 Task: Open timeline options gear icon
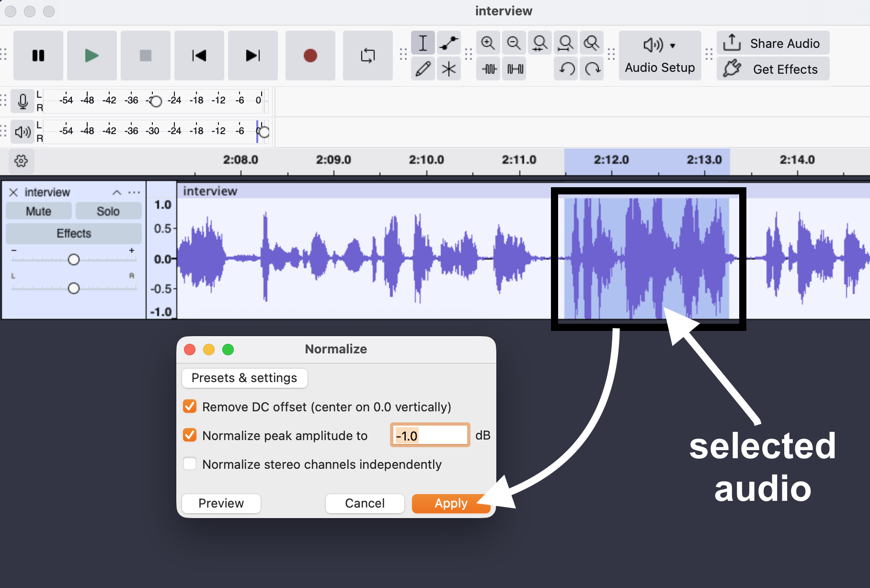point(21,161)
